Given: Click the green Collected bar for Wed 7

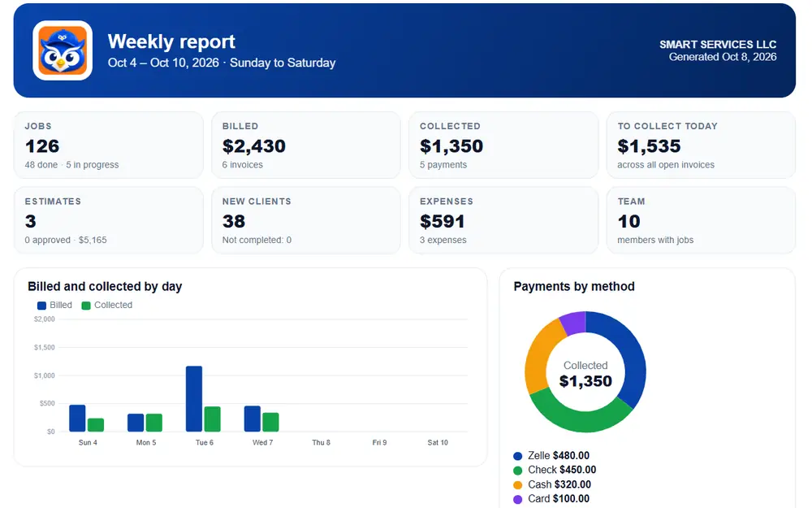Looking at the screenshot, I should (x=271, y=422).
